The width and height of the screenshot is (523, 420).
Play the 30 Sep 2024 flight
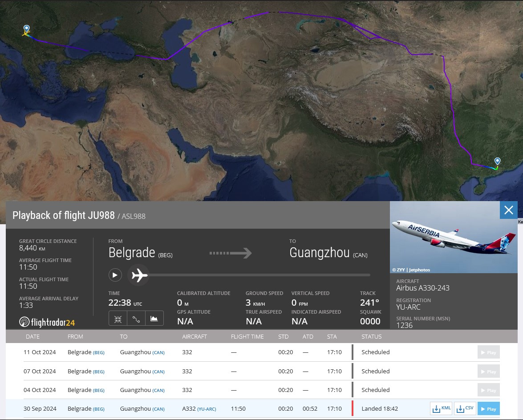[489, 409]
